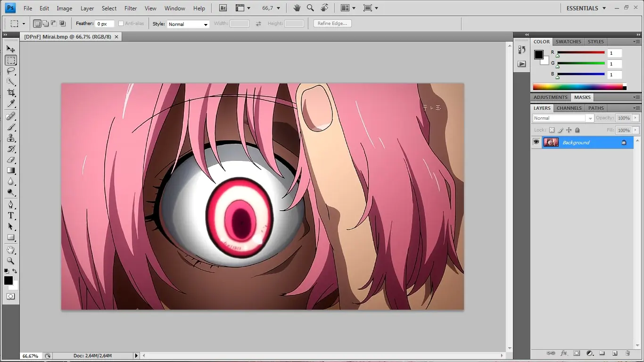Open the Opacity slider arrow
Image resolution: width=644 pixels, height=362 pixels.
636,118
